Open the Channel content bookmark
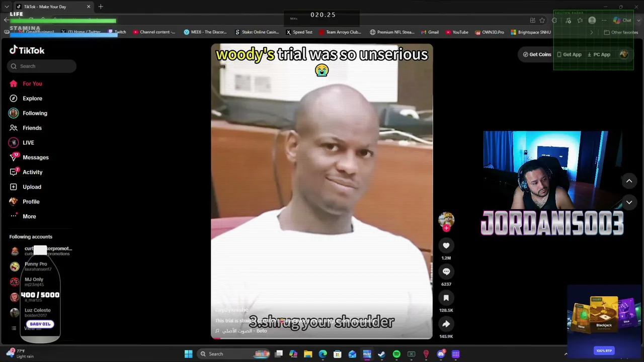This screenshot has width=644, height=362. click(154, 32)
